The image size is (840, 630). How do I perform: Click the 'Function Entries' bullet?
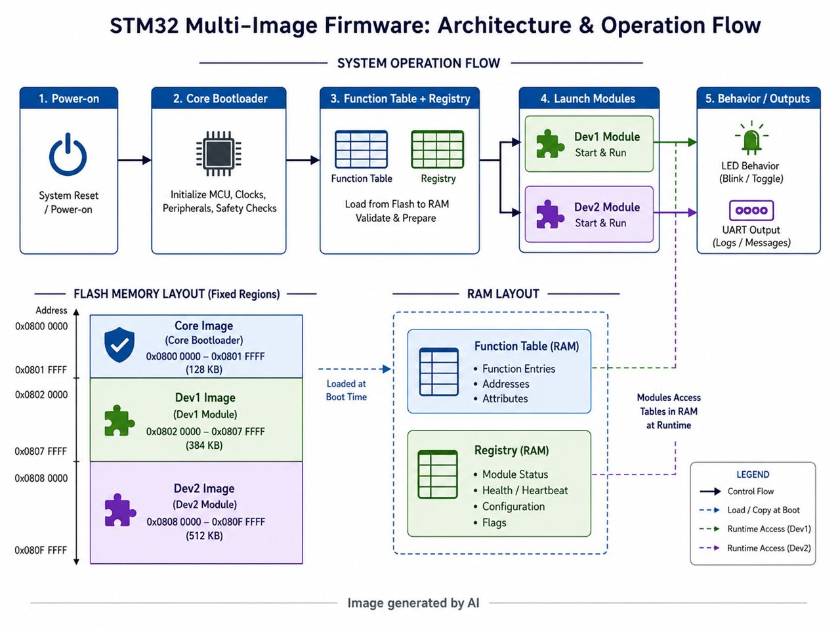(x=514, y=369)
